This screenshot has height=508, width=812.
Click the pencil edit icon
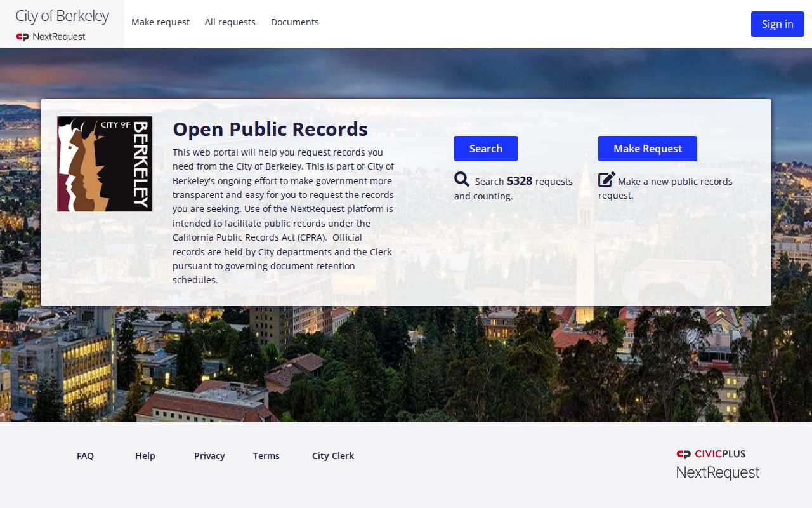[x=606, y=180]
